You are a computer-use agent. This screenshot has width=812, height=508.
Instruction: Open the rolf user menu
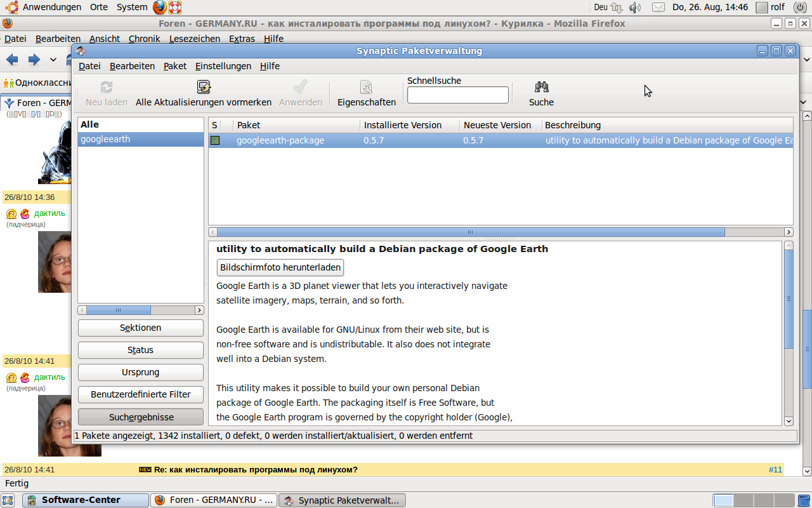(771, 8)
